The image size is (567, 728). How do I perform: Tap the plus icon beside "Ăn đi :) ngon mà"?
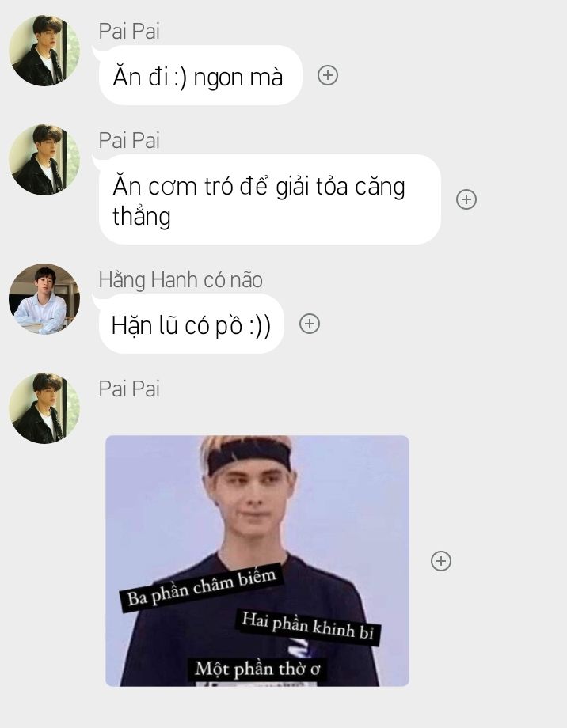328,75
